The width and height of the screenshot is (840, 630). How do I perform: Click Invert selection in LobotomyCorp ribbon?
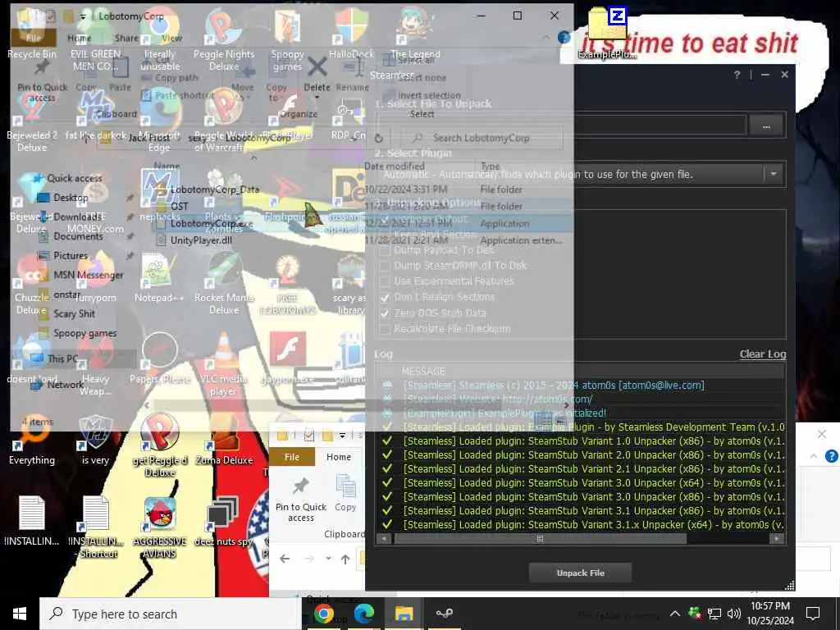[x=422, y=95]
